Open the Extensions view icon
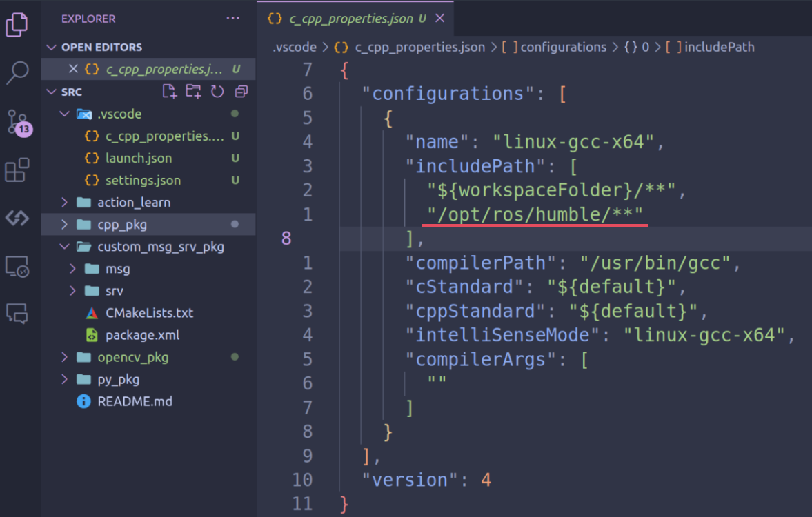Viewport: 812px width, 517px height. (17, 170)
